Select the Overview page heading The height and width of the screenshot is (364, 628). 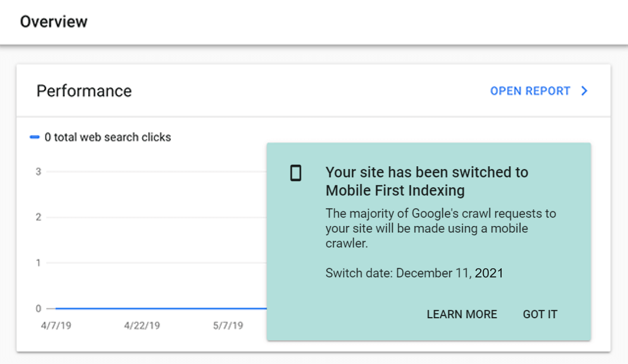pyautogui.click(x=54, y=22)
